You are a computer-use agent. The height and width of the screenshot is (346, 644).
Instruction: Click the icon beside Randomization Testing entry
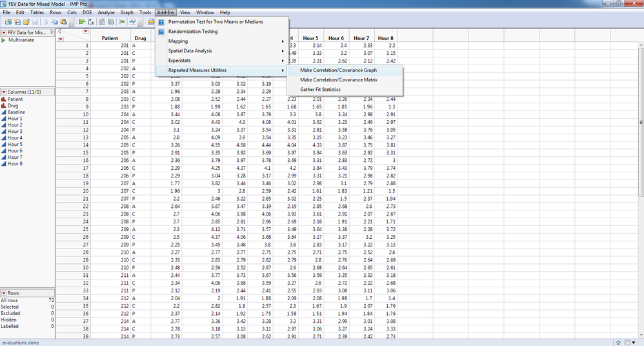coord(161,32)
